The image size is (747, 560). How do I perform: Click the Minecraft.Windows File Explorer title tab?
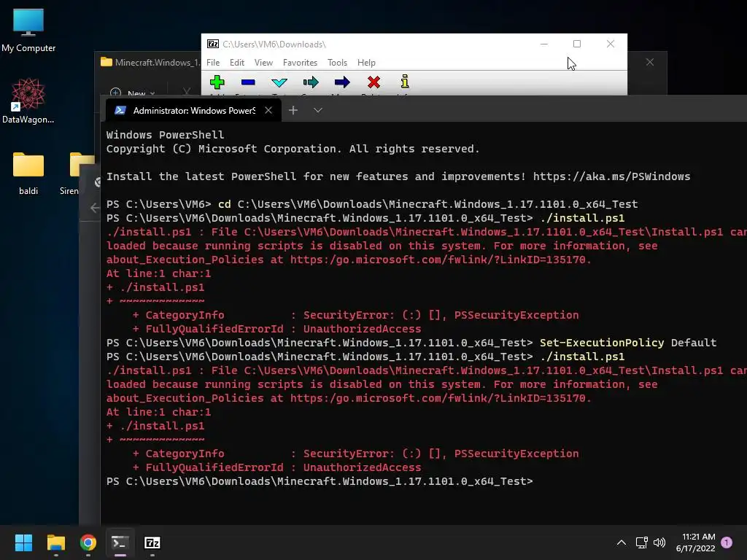[x=150, y=63]
